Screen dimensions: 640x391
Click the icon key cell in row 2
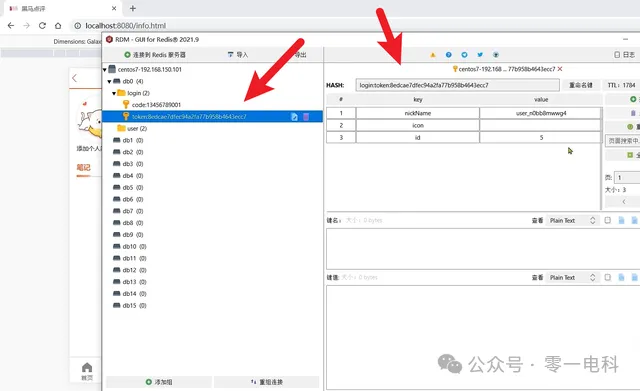[418, 125]
